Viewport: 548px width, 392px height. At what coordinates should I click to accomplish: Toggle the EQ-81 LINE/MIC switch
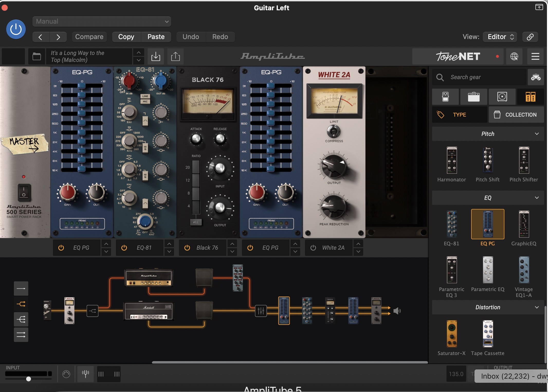[145, 99]
